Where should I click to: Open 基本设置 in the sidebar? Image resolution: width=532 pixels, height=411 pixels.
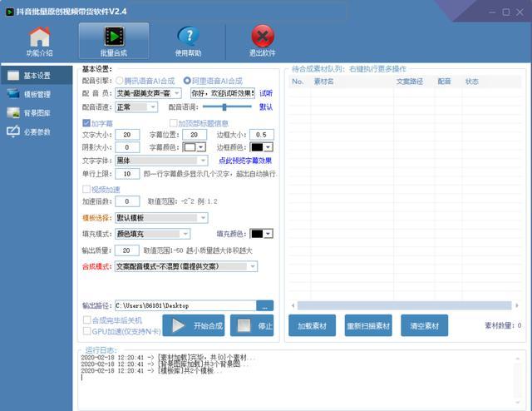click(37, 76)
